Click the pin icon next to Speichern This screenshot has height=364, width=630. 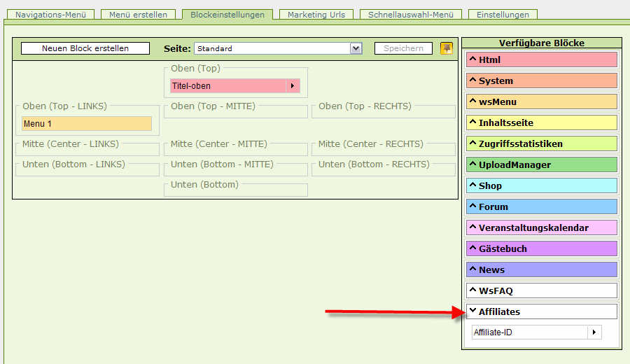coord(446,48)
